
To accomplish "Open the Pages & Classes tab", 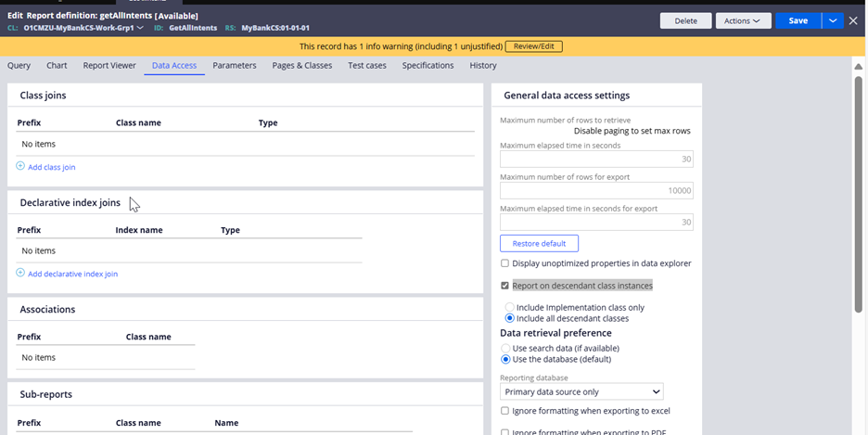I will point(302,66).
